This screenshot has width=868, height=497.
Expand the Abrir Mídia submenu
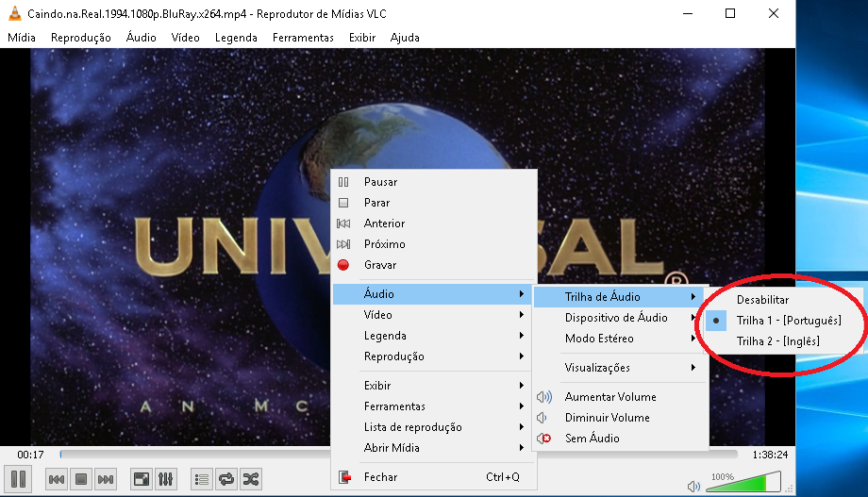[x=432, y=448]
